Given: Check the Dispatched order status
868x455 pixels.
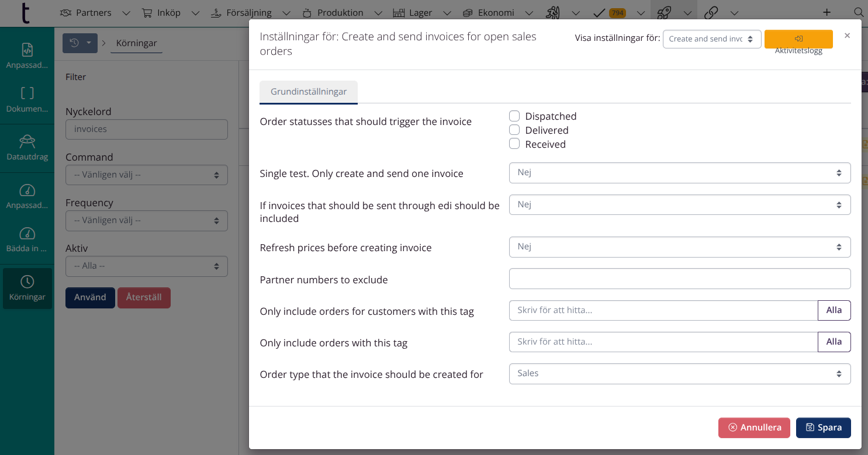Looking at the screenshot, I should click(x=514, y=116).
